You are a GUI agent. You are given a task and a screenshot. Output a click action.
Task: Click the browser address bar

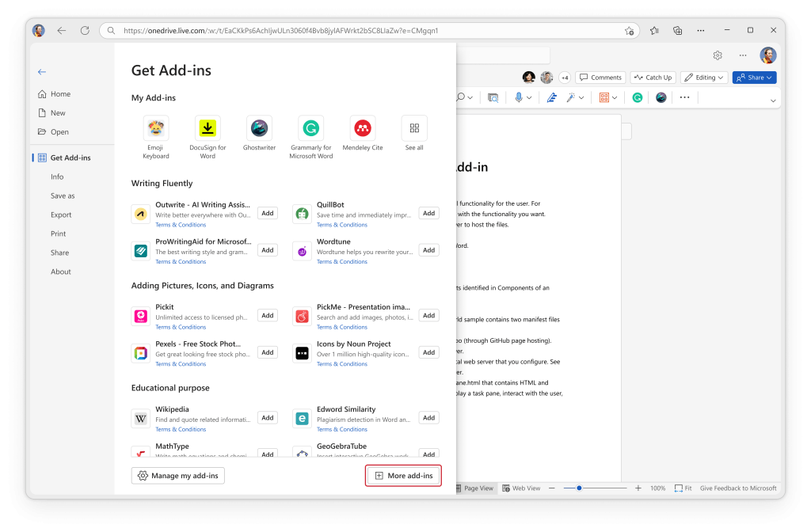click(x=369, y=31)
